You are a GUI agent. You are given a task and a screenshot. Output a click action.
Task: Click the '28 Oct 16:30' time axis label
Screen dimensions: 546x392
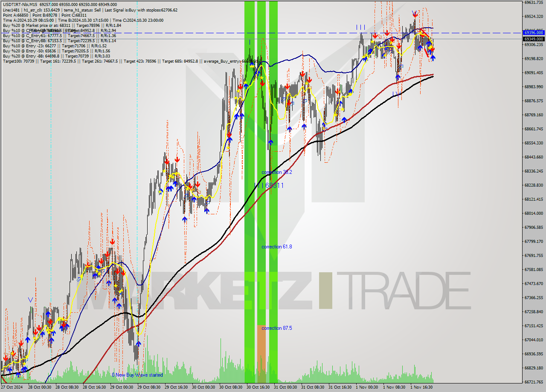[x=95, y=387]
